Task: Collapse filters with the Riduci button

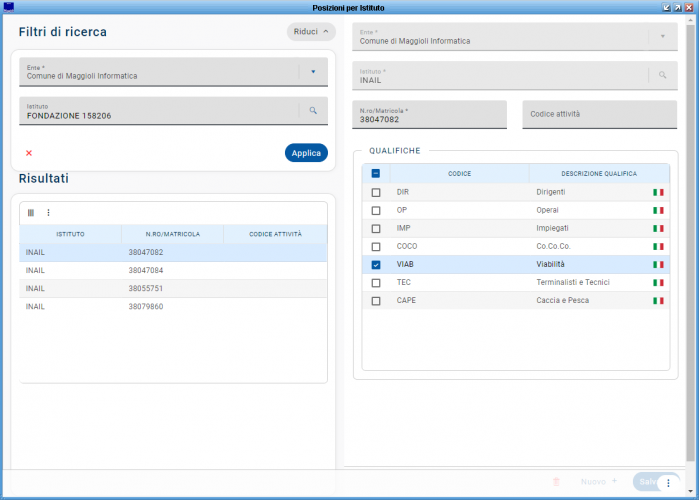Action: 310,32
